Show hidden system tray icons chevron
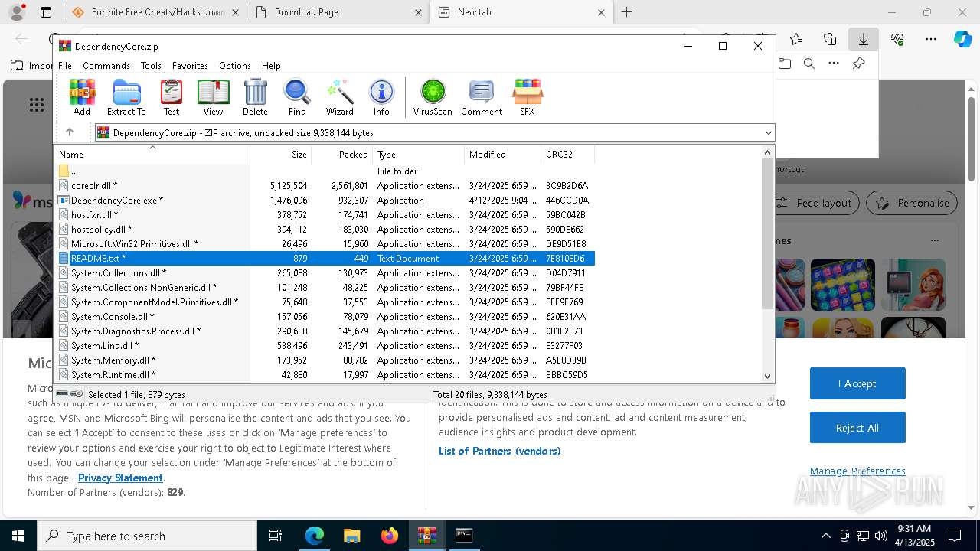Screen dimensions: 980x551 click(825, 536)
